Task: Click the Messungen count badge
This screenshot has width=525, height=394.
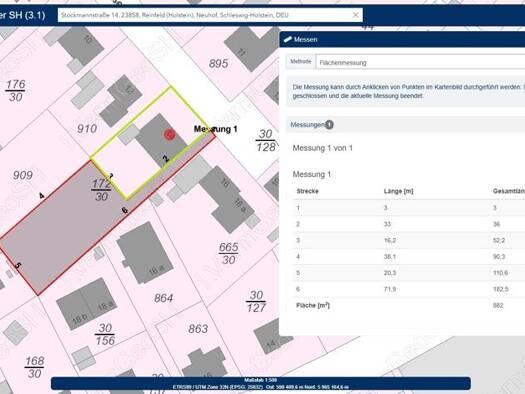Action: [x=329, y=125]
